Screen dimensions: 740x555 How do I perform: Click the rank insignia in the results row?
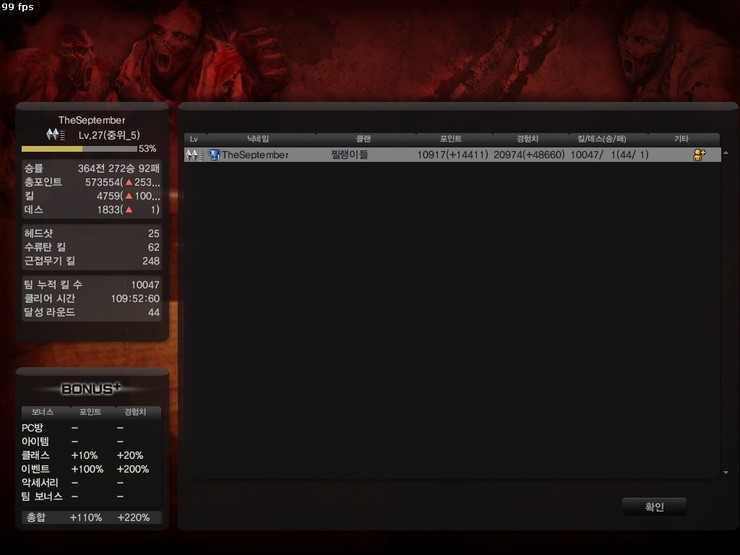pos(194,155)
